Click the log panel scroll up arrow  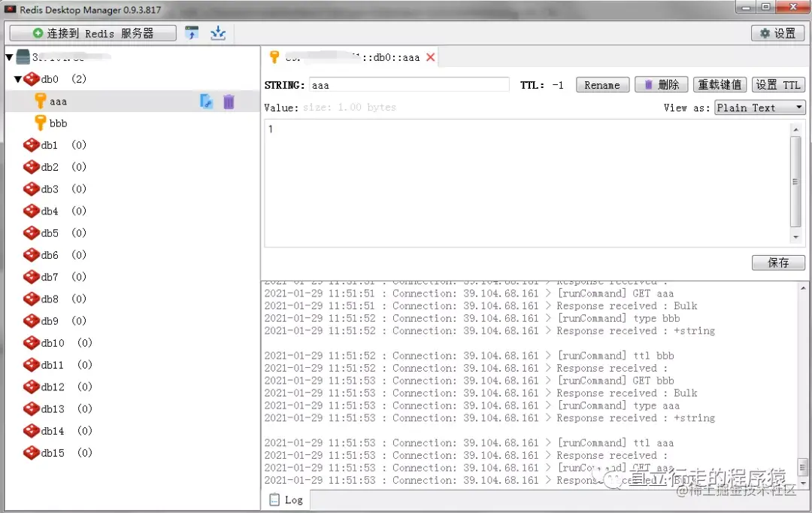point(803,288)
